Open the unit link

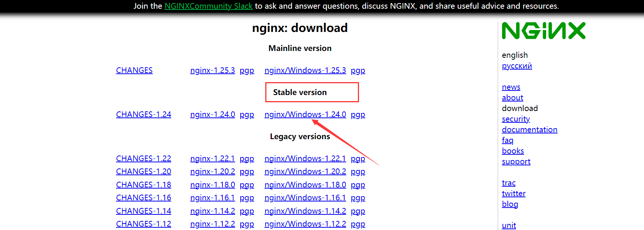(509, 225)
